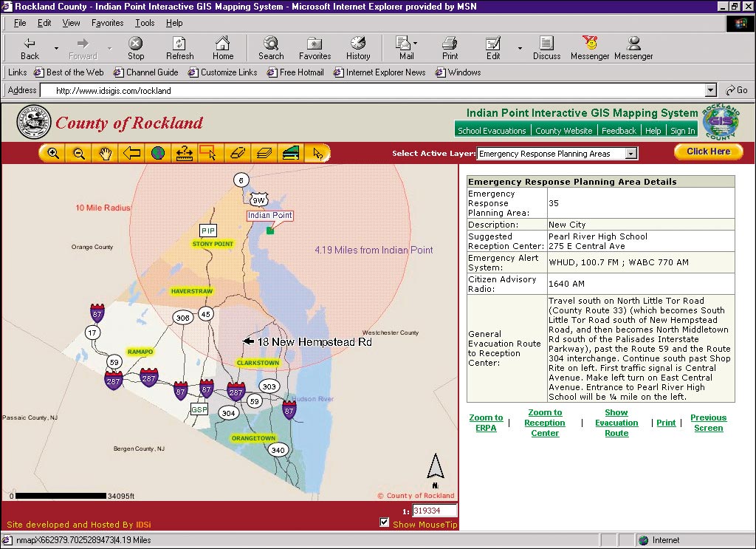Click Show Evacuation Route link

pyautogui.click(x=616, y=423)
